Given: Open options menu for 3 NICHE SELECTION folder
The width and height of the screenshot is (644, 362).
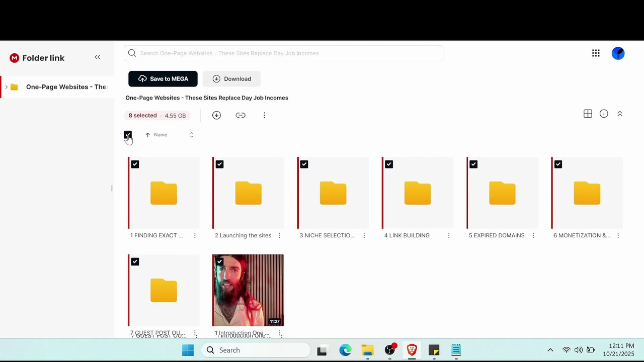Looking at the screenshot, I should pyautogui.click(x=364, y=235).
